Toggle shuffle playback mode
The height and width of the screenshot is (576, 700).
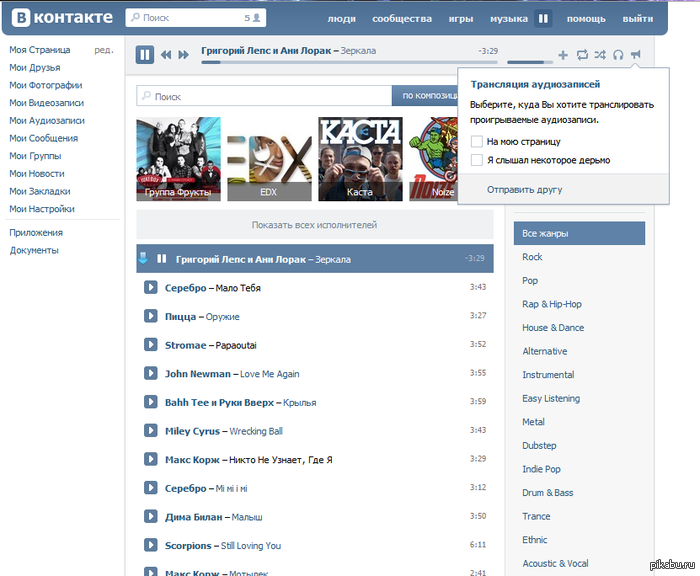[x=600, y=55]
